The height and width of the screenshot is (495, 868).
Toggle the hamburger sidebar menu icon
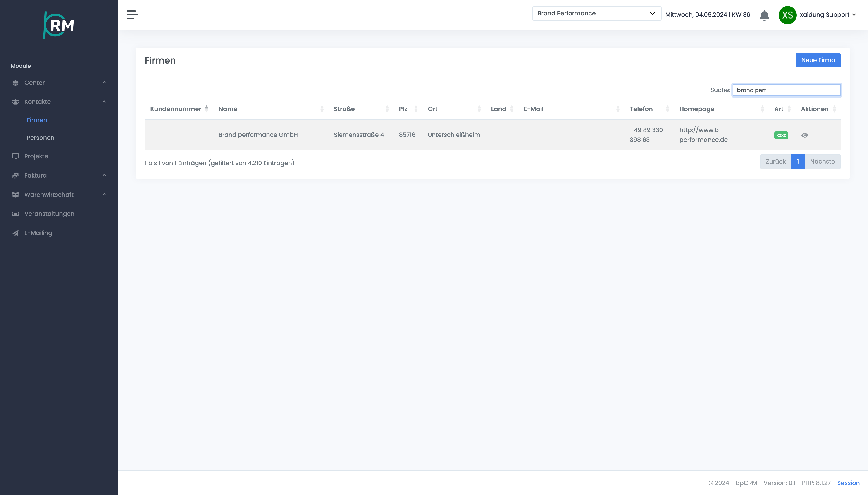point(132,15)
